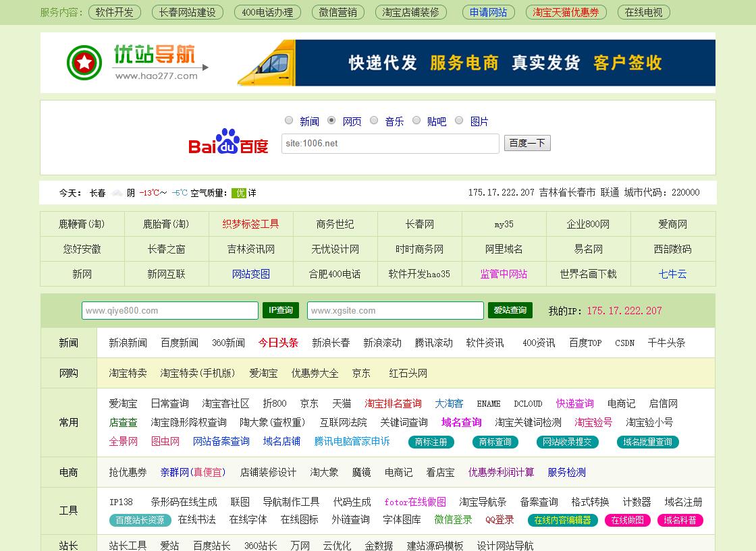
Task: Focus the Baidu search text field
Action: [390, 144]
